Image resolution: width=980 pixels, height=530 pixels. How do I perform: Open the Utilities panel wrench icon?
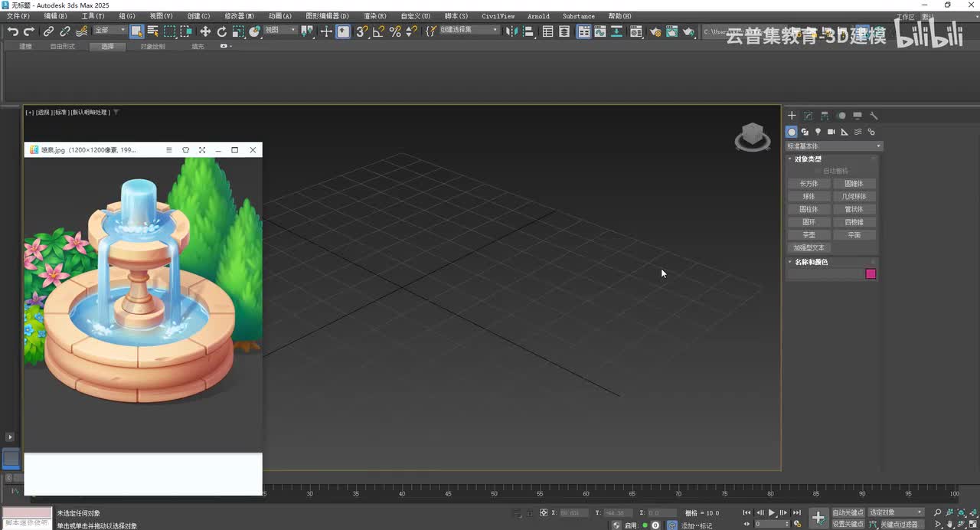pyautogui.click(x=874, y=116)
